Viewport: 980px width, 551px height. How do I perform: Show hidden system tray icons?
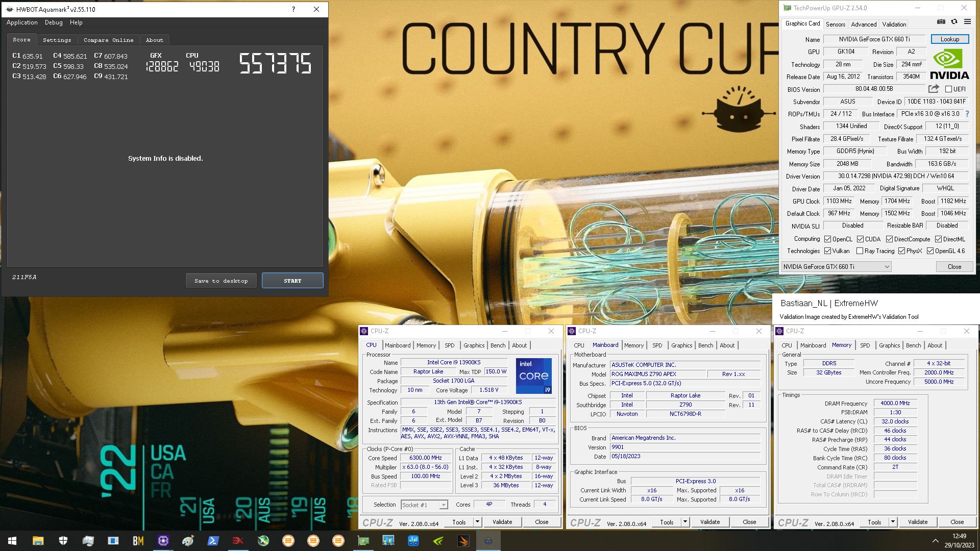[x=935, y=541]
